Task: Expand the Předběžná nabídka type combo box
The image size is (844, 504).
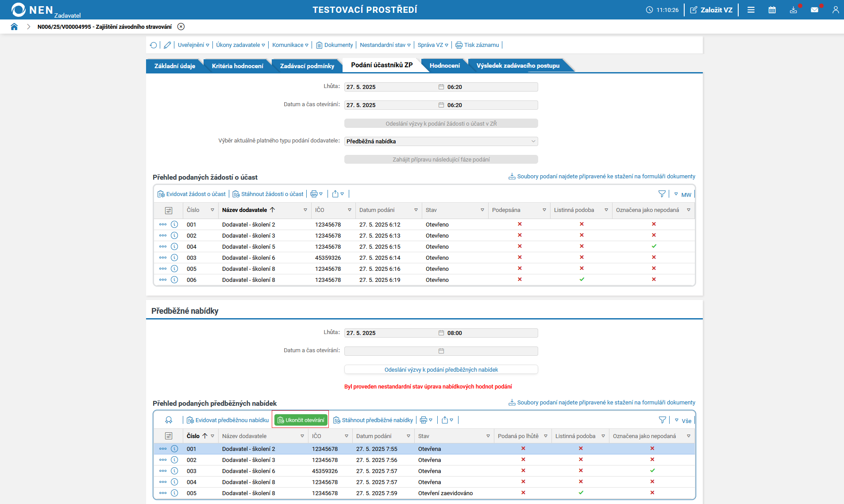Action: [x=441, y=142]
